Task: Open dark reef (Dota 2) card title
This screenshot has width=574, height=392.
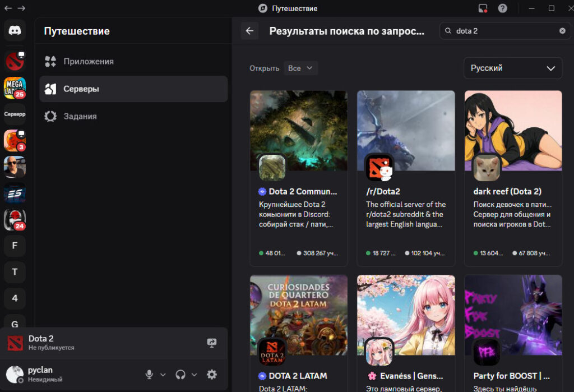Action: pos(507,192)
